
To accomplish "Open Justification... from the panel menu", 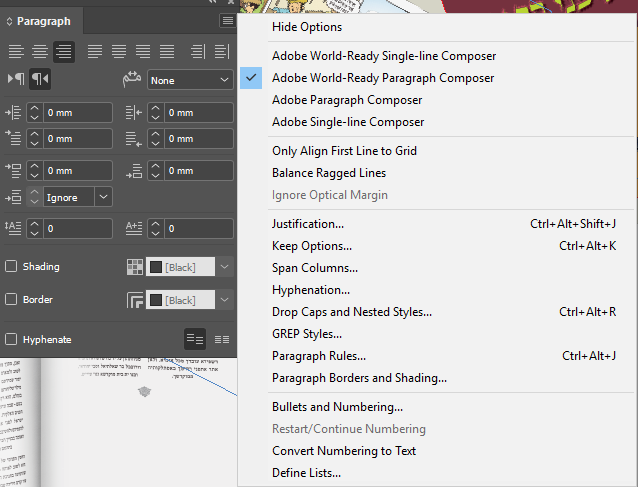I will point(308,224).
